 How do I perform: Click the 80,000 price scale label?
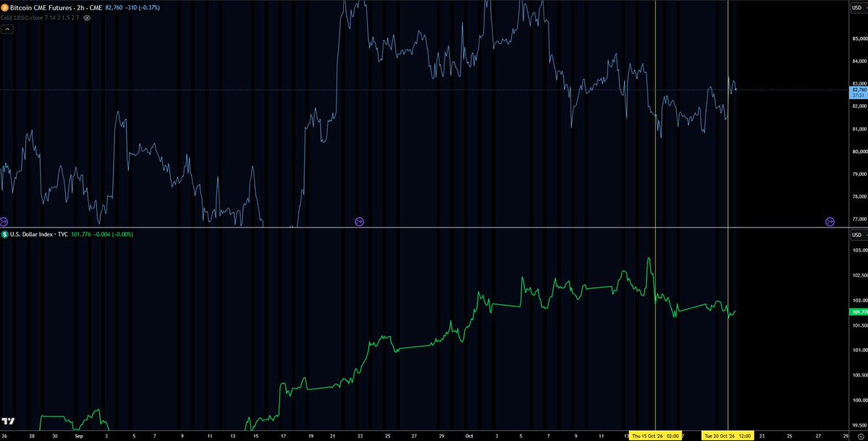(x=859, y=151)
